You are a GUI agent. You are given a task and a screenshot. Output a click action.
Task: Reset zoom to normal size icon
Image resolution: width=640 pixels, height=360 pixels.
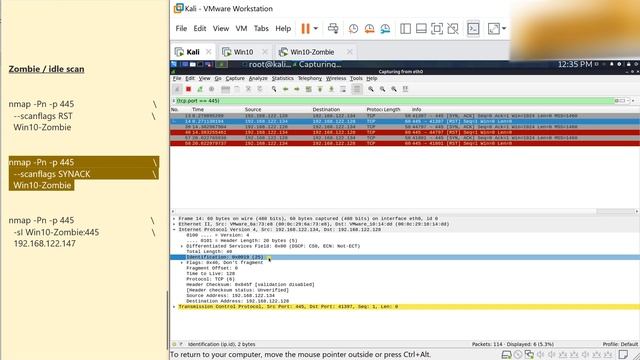[x=394, y=89]
